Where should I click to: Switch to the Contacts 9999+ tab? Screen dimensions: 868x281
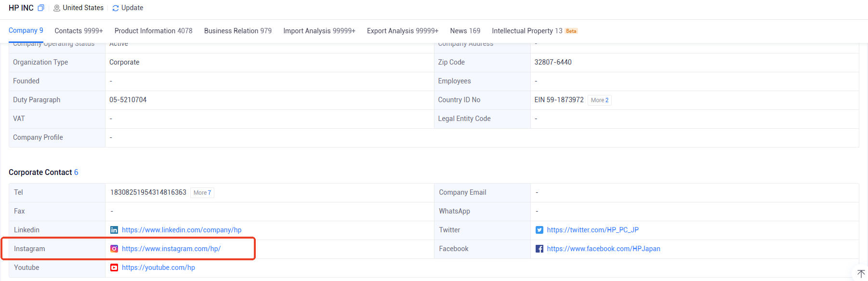(79, 31)
